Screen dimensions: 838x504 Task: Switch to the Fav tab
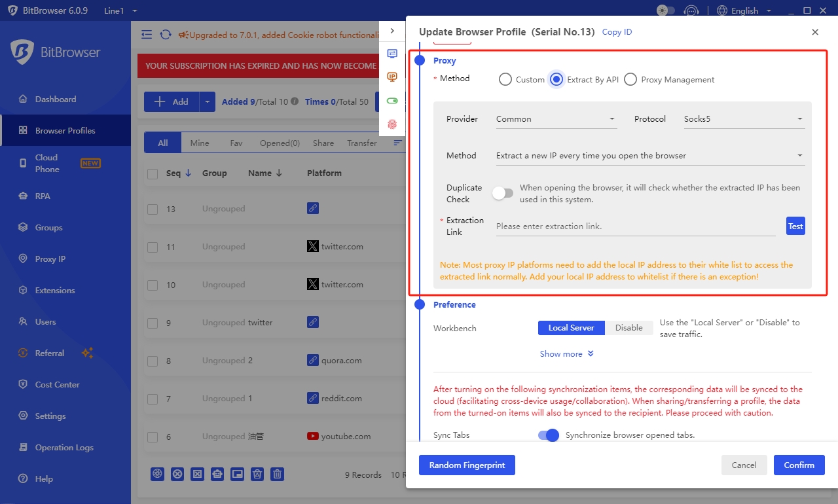point(236,143)
